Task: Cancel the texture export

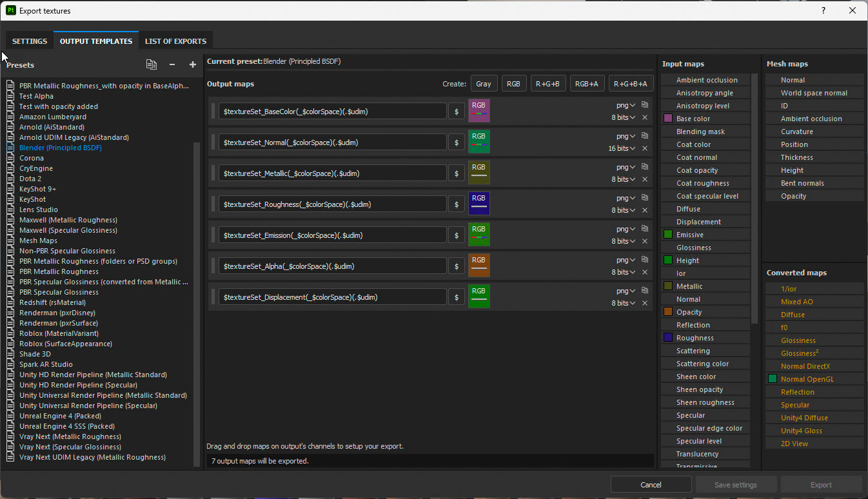Action: pos(651,484)
